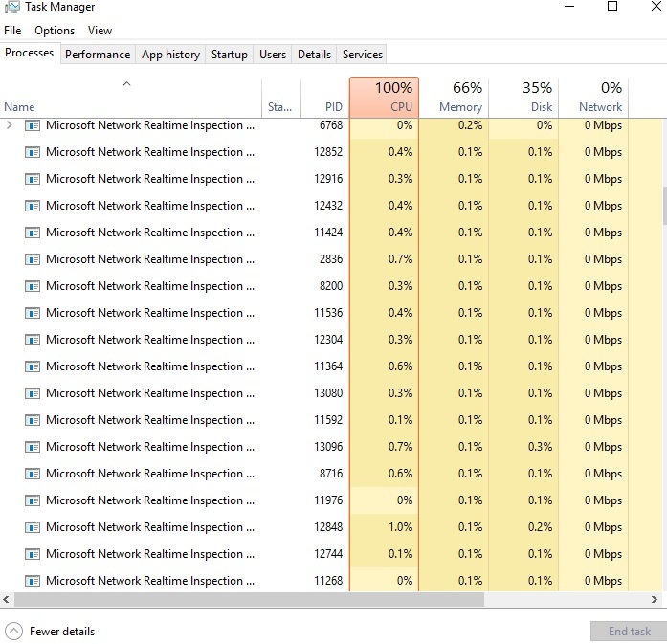This screenshot has height=644, width=667.
Task: Click the process icon for PID 13096
Action: point(33,447)
